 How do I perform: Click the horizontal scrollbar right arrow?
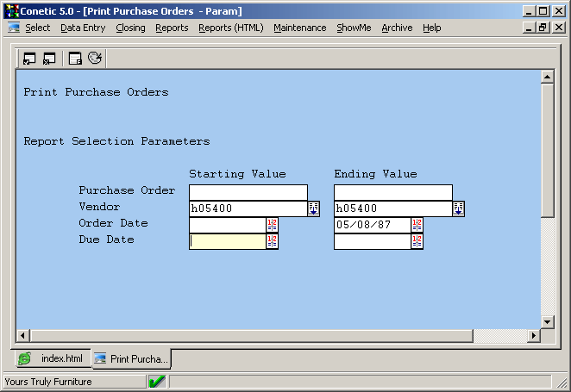(x=534, y=335)
